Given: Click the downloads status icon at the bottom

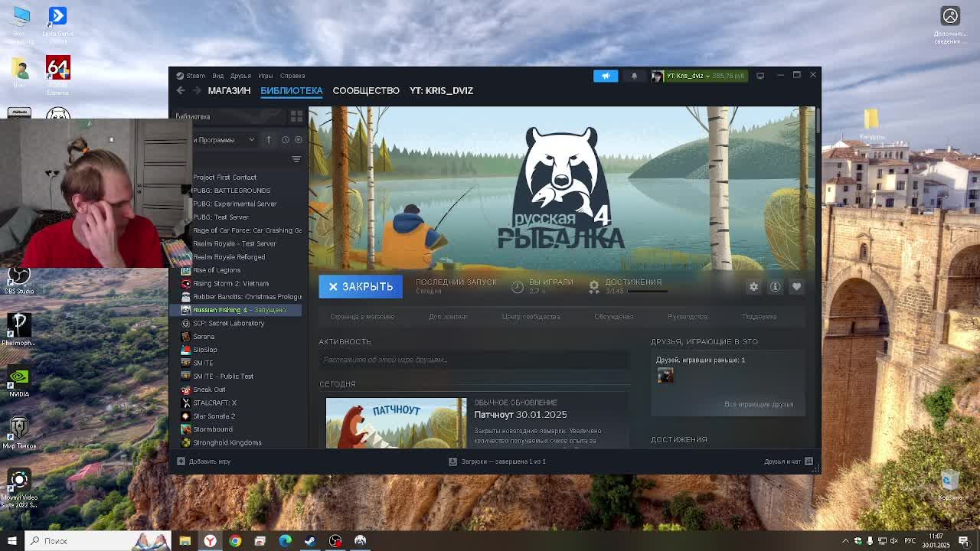Looking at the screenshot, I should 452,461.
